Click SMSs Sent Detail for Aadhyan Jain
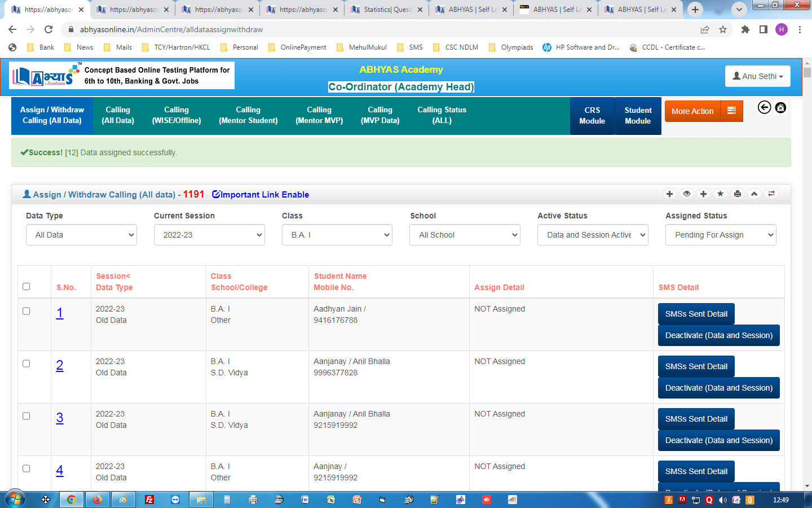The height and width of the screenshot is (508, 812). (696, 314)
